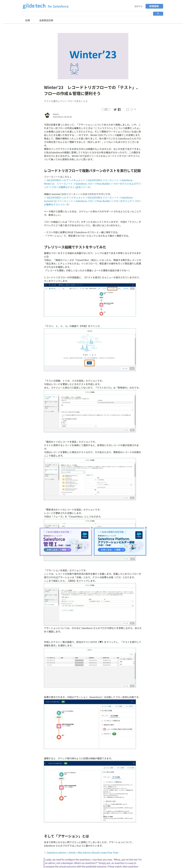Share the article on Twitter
186x868 pixels.
point(115,110)
